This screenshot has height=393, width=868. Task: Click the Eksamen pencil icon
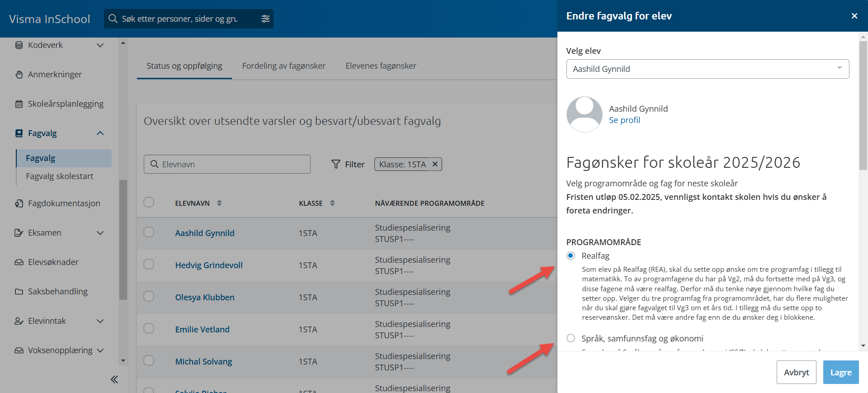click(19, 233)
